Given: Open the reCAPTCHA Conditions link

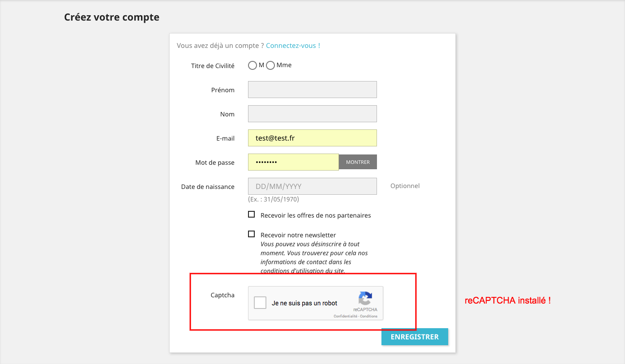Looking at the screenshot, I should coord(369,316).
